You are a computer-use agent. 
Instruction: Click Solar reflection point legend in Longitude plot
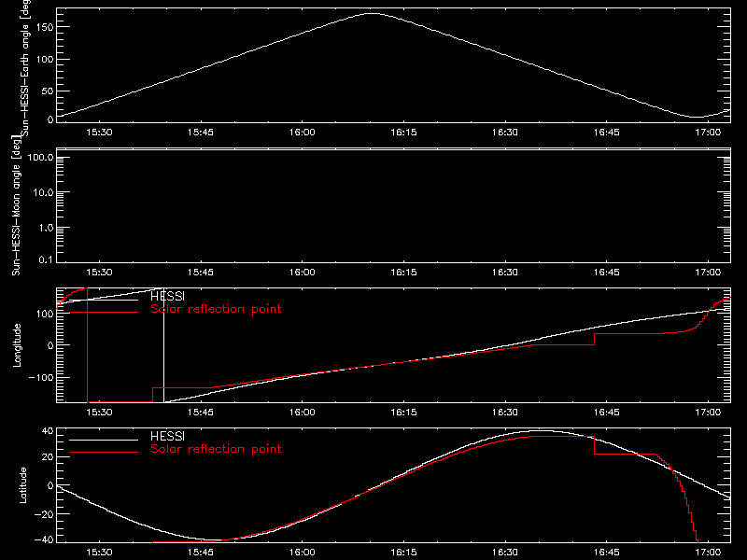[x=216, y=309]
